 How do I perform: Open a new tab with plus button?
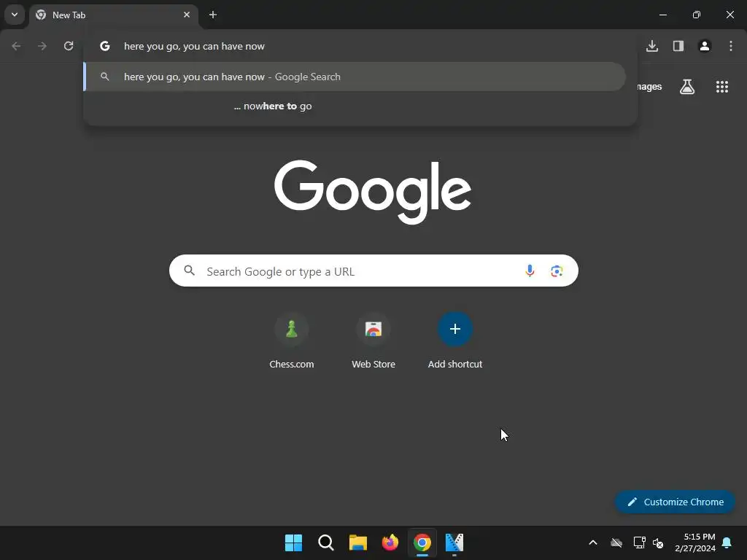tap(213, 15)
